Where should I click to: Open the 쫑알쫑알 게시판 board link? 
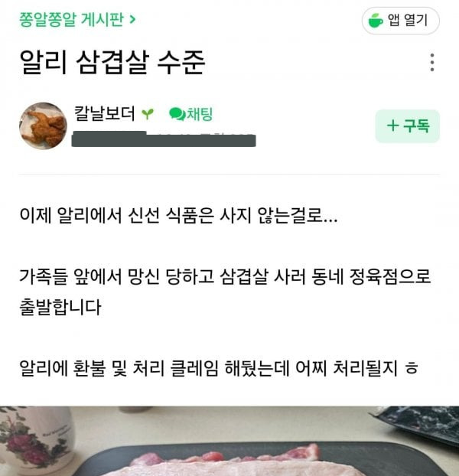(72, 20)
